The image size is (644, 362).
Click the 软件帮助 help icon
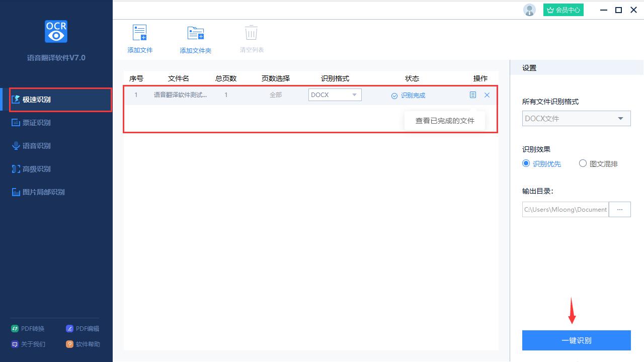pyautogui.click(x=69, y=344)
